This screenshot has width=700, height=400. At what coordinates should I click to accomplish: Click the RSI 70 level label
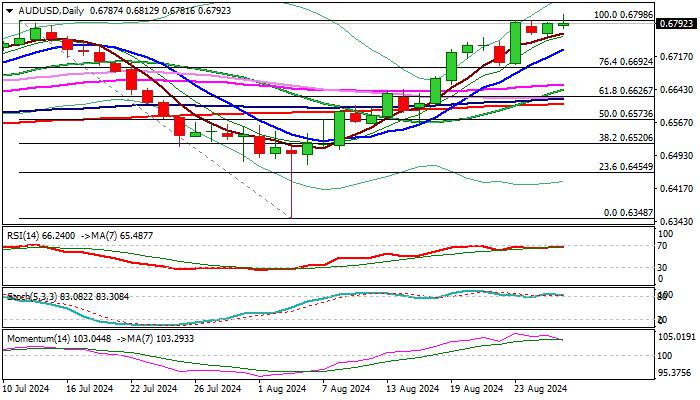pos(663,246)
